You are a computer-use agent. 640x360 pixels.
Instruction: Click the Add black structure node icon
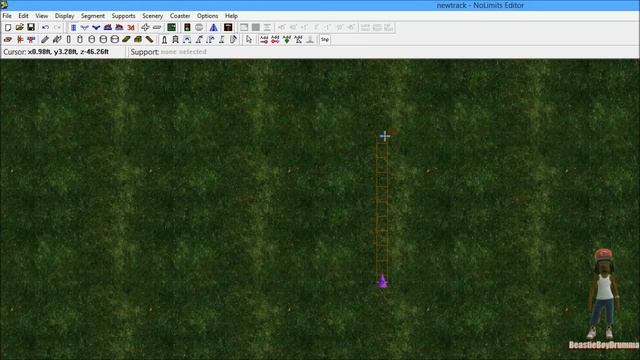[x=298, y=40]
